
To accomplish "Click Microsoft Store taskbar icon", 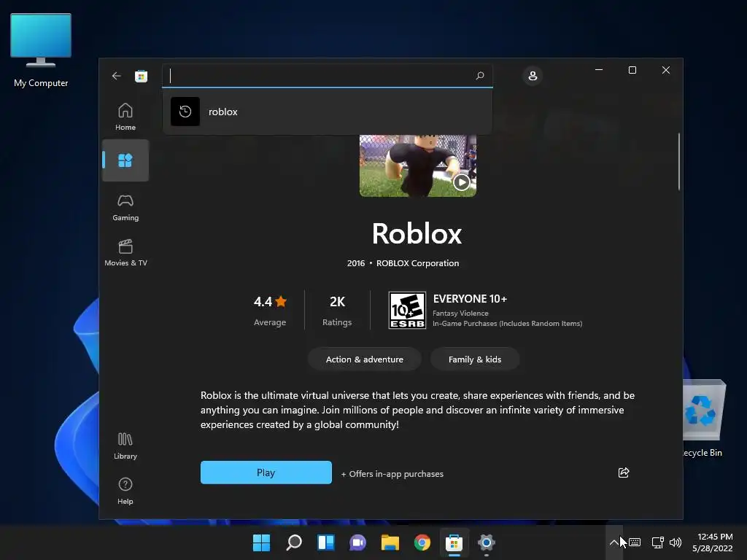I will [454, 542].
